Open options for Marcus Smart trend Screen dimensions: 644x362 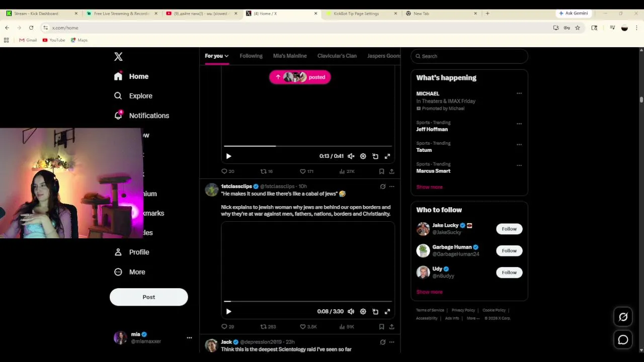pos(519,165)
